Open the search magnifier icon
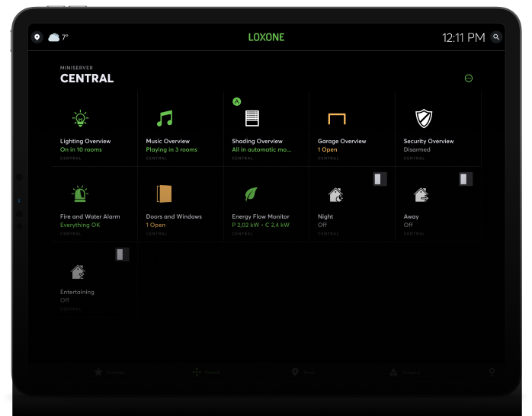532x416 pixels. point(496,37)
